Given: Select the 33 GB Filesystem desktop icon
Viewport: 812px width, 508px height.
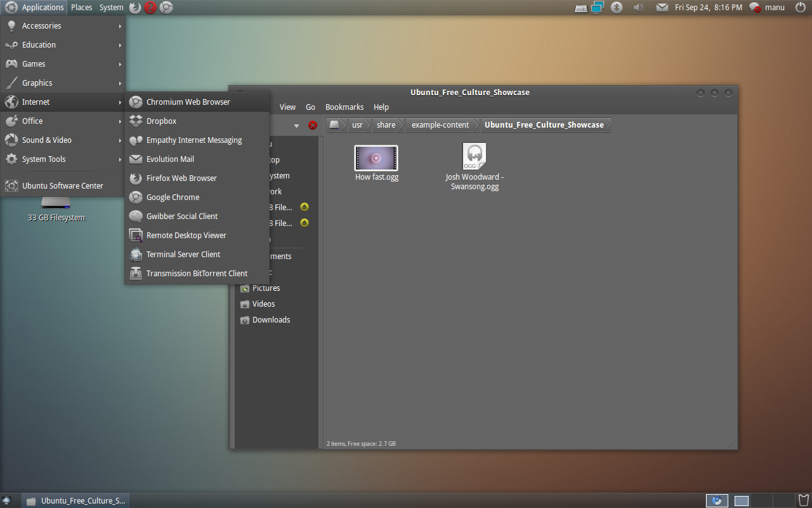Looking at the screenshot, I should (x=56, y=210).
